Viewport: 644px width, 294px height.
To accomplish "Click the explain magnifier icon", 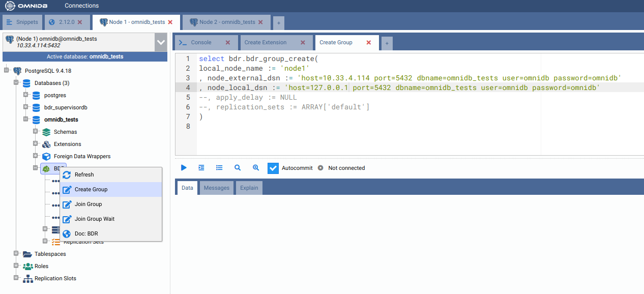I will 238,168.
